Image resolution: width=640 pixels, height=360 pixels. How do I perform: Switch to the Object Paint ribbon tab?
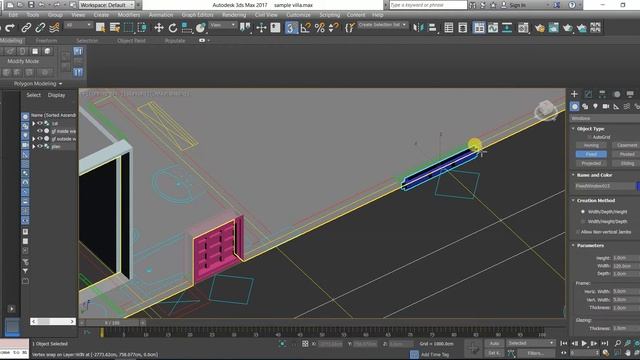[x=131, y=41]
